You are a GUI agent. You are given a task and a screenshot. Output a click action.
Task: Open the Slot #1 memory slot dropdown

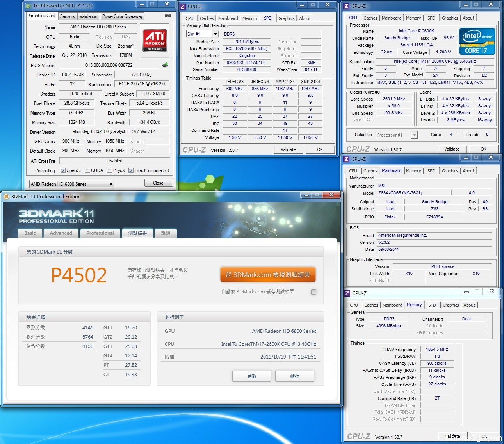(202, 34)
